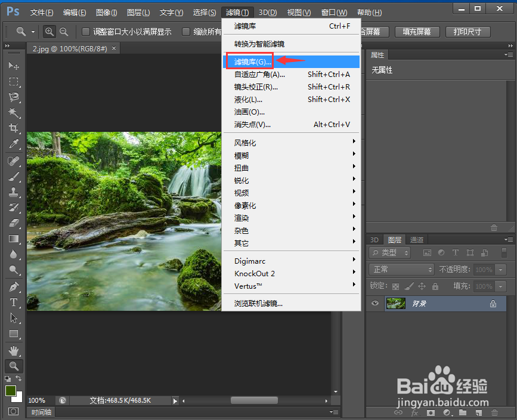
Task: Expand 渲染 filter submenu
Action: click(x=292, y=218)
